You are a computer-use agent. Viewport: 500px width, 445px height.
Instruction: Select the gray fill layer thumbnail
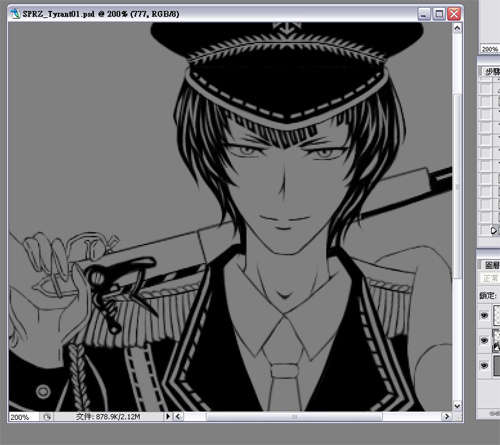pyautogui.click(x=497, y=366)
